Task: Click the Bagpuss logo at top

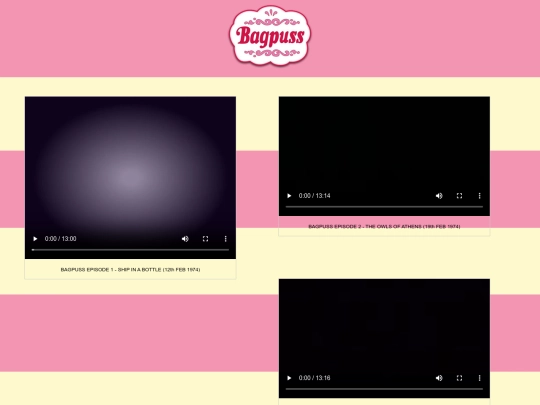Action: click(x=270, y=35)
